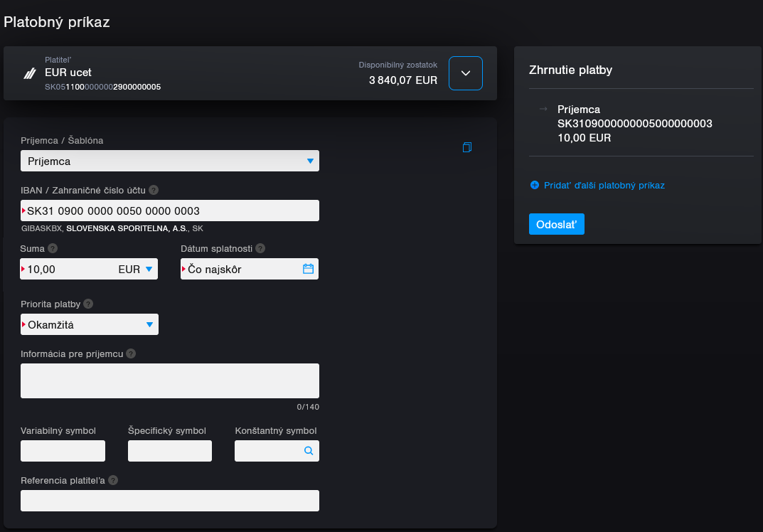Image resolution: width=763 pixels, height=532 pixels.
Task: Click the Špecifický symbol input field
Action: coord(170,451)
